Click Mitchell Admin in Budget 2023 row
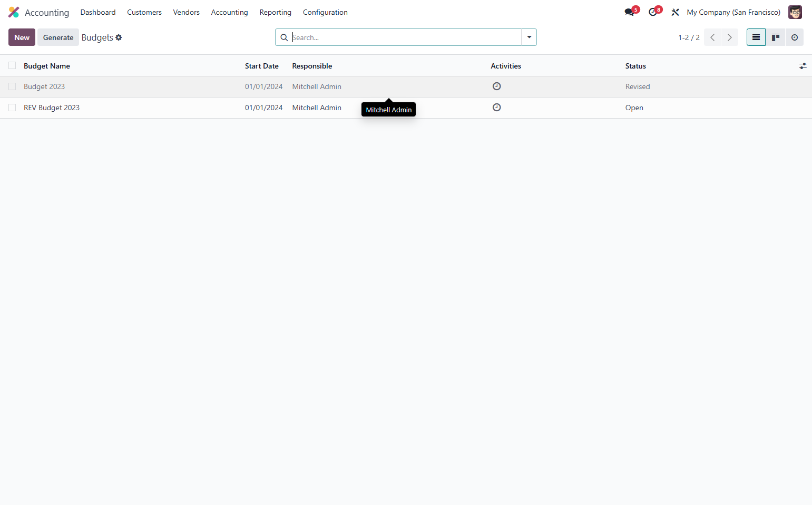Image resolution: width=812 pixels, height=505 pixels. [317, 86]
